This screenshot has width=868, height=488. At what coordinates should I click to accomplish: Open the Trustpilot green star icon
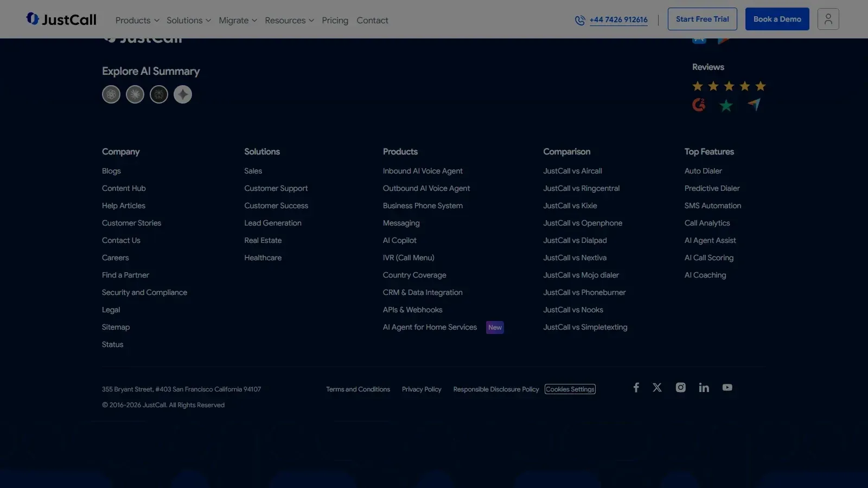click(726, 105)
